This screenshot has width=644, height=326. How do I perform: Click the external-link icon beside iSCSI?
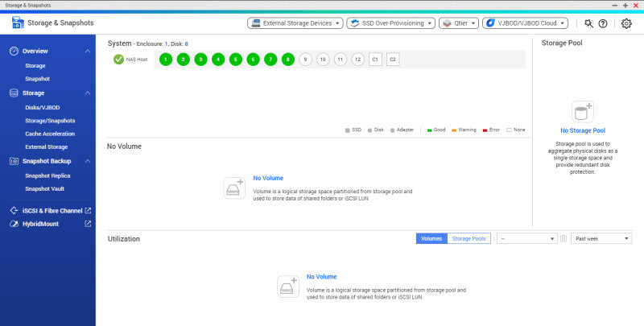pyautogui.click(x=88, y=211)
